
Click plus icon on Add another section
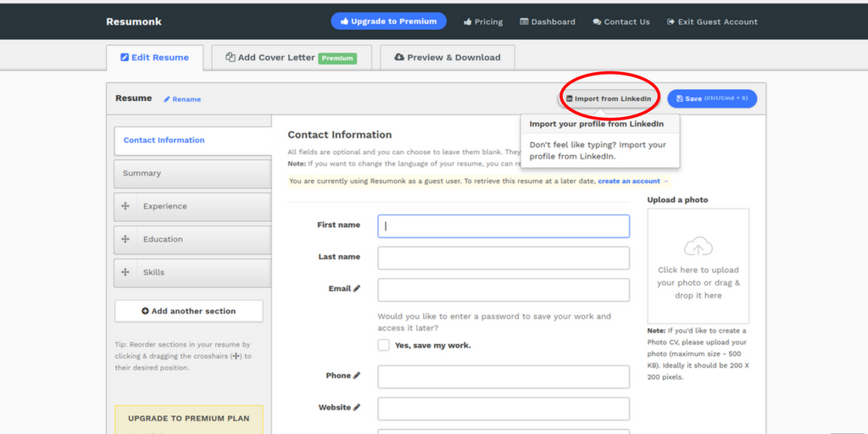[145, 311]
